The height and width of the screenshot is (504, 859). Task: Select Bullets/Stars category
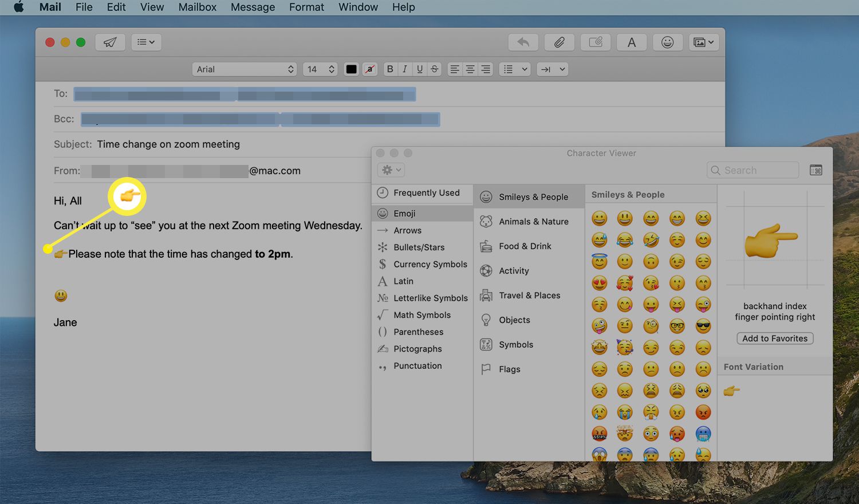(423, 247)
